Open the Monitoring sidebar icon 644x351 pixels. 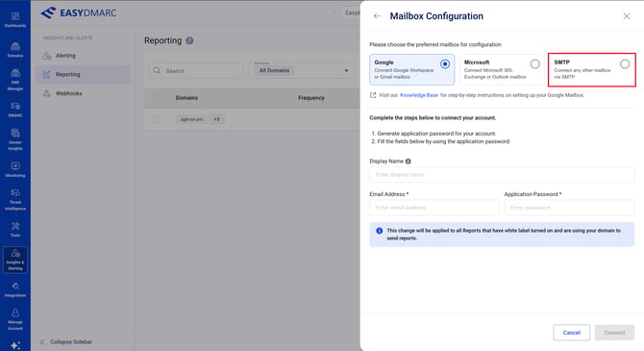point(15,169)
